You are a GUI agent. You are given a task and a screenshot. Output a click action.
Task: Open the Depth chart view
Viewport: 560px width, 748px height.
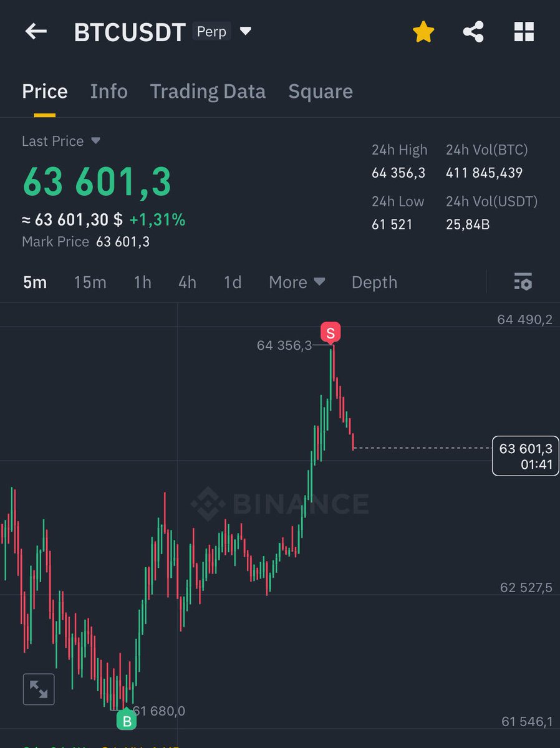(374, 282)
